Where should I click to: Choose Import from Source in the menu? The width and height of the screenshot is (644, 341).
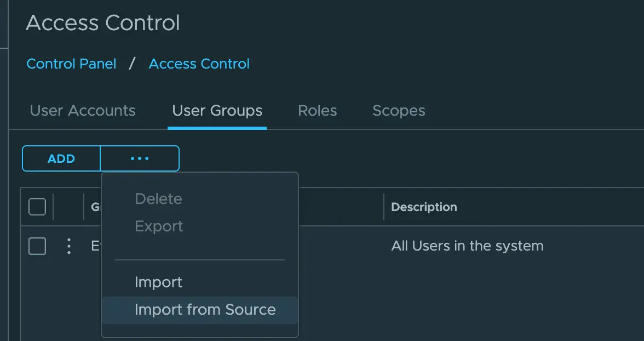(x=205, y=310)
